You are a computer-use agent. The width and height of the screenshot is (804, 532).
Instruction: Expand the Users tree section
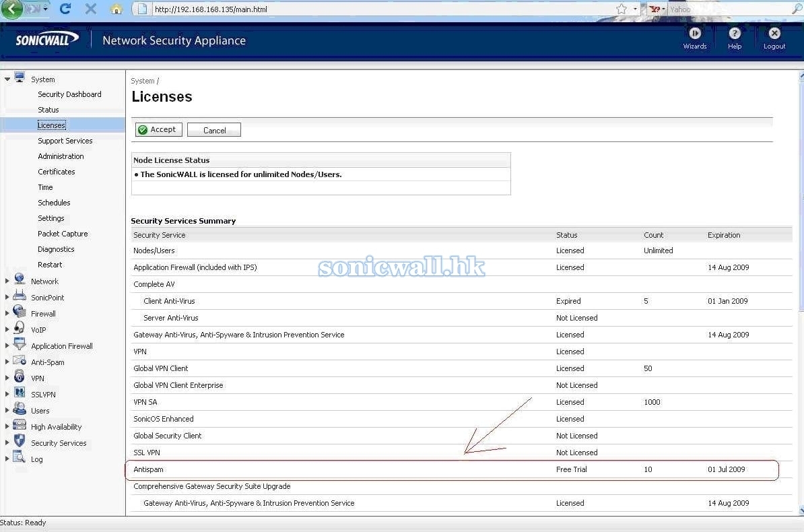point(7,410)
